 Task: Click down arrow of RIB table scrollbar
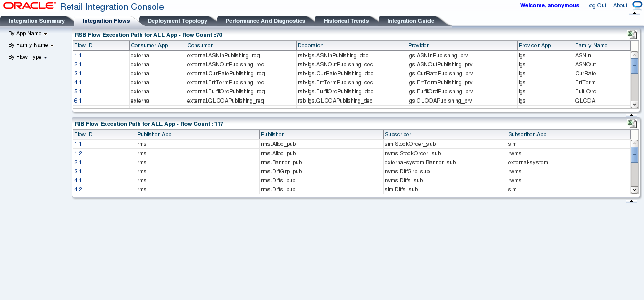coord(634,190)
